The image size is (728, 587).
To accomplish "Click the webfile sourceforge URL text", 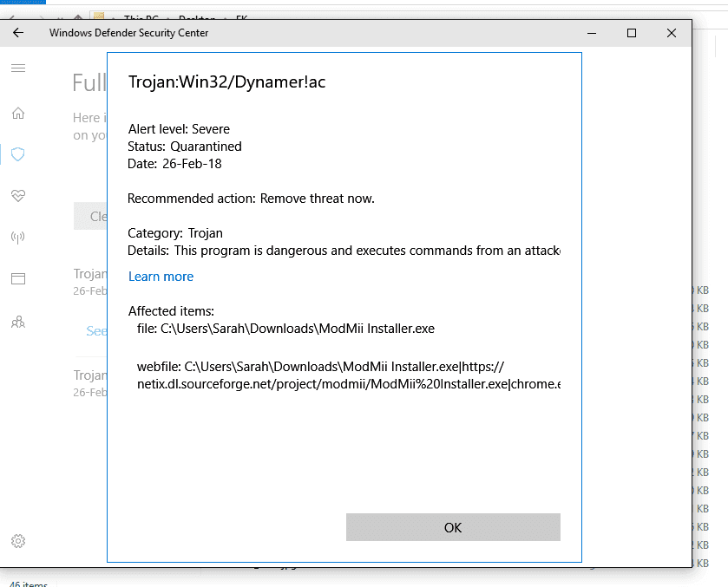I will coord(349,375).
